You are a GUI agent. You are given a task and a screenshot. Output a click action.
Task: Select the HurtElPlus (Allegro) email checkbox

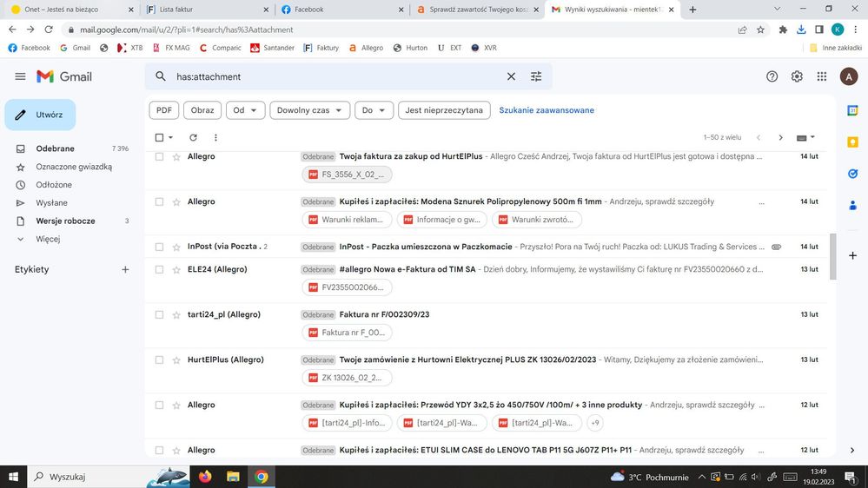click(x=159, y=360)
